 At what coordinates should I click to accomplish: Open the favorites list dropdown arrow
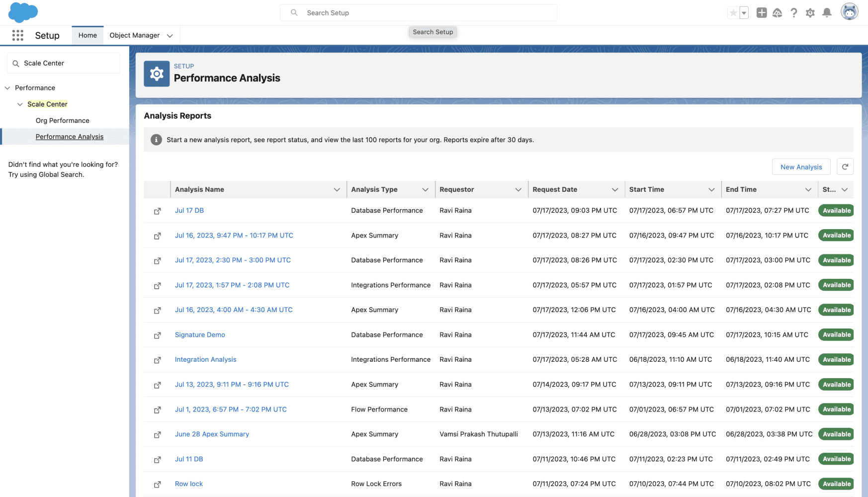744,13
